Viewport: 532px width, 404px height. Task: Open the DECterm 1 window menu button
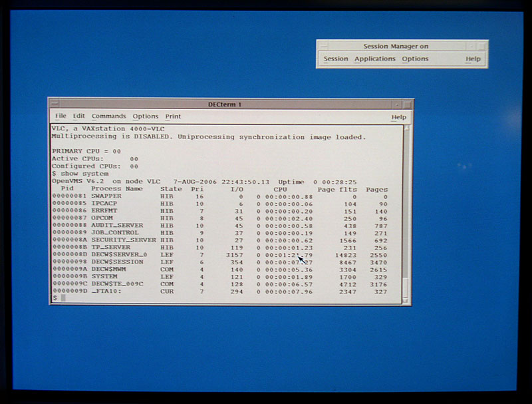pos(54,104)
